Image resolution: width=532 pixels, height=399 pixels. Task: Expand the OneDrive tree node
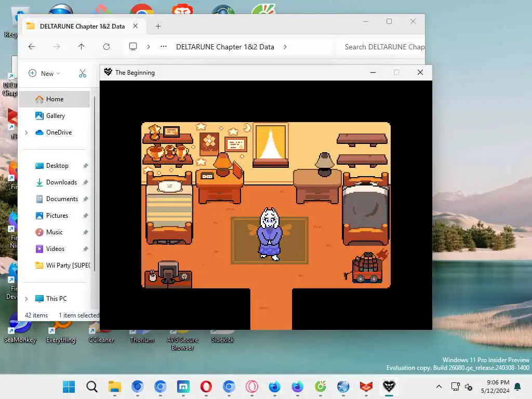tap(26, 132)
